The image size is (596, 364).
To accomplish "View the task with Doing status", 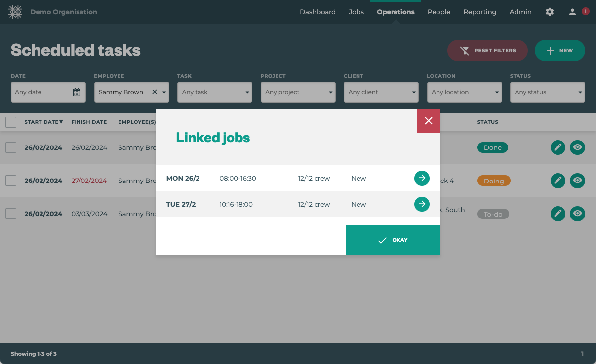I will click(577, 181).
